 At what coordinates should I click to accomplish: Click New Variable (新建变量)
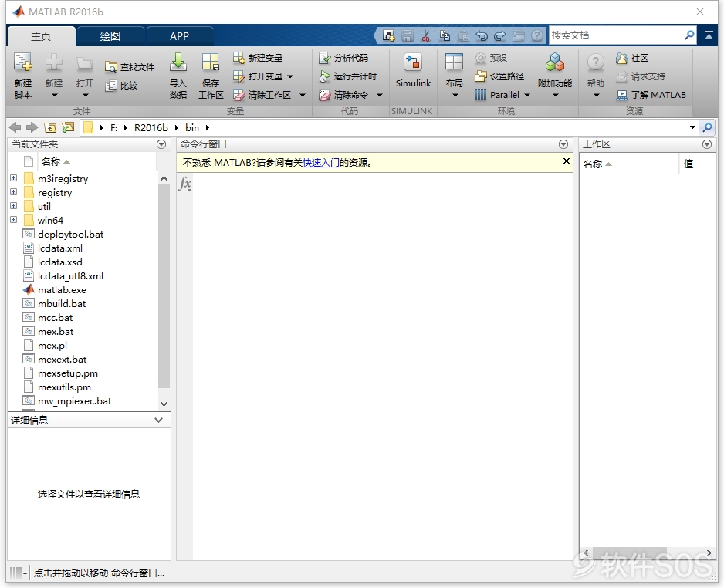(x=258, y=58)
